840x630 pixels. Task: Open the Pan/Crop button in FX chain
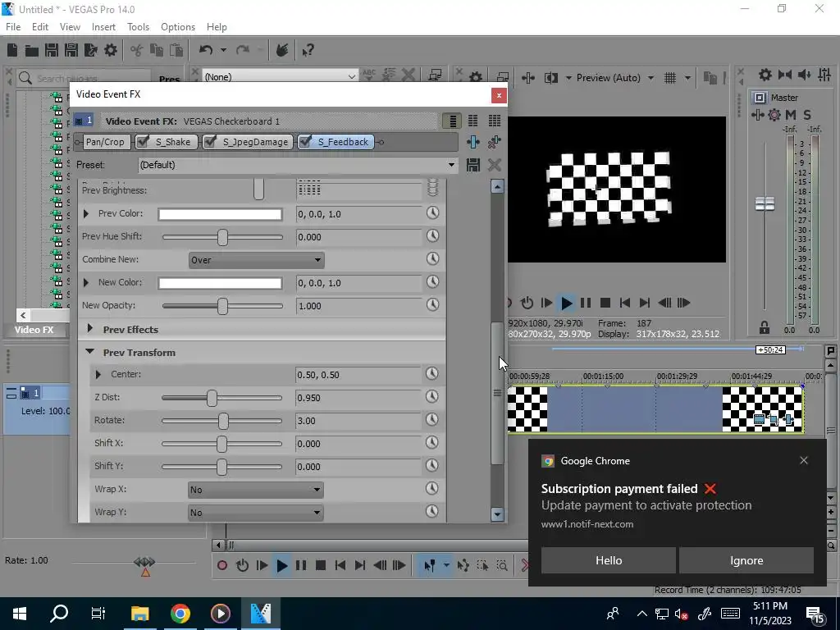coord(104,142)
